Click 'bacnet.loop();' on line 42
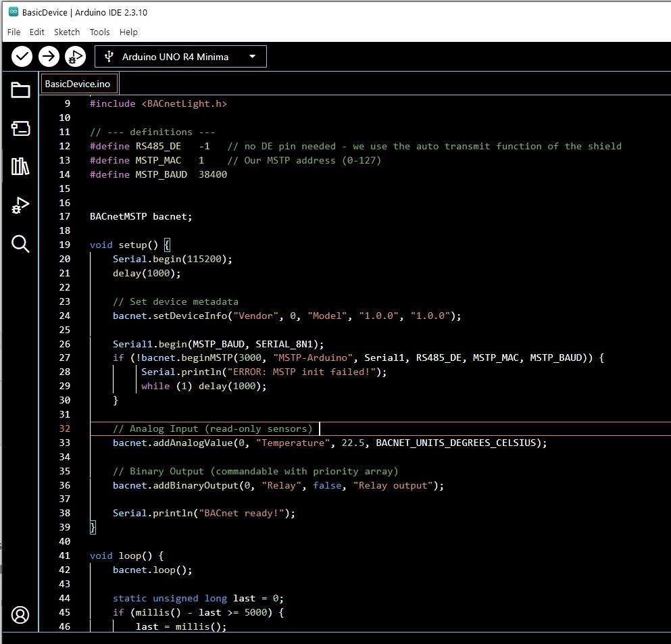 click(152, 570)
